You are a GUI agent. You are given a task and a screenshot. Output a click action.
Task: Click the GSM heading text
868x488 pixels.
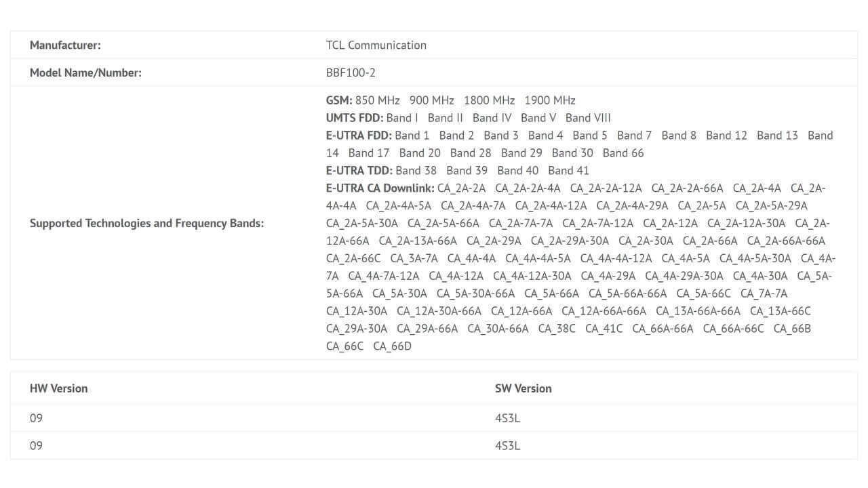point(338,100)
